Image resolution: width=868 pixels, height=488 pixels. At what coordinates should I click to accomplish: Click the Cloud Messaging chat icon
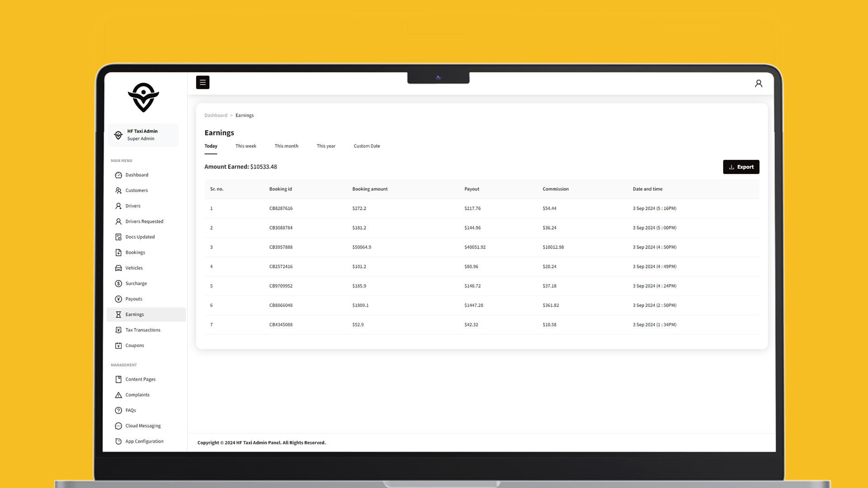click(x=118, y=426)
